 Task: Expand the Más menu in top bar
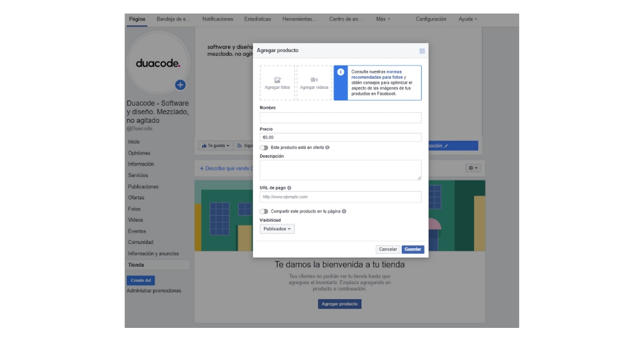coord(383,19)
